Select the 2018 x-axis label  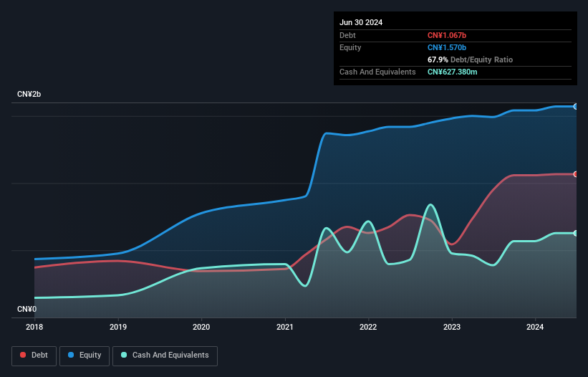pos(34,328)
